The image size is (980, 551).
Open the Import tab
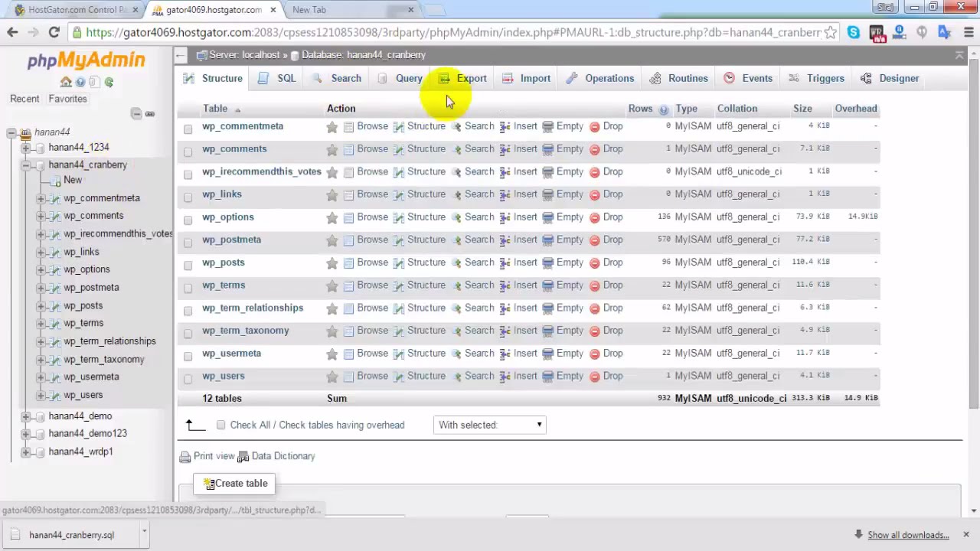point(526,78)
